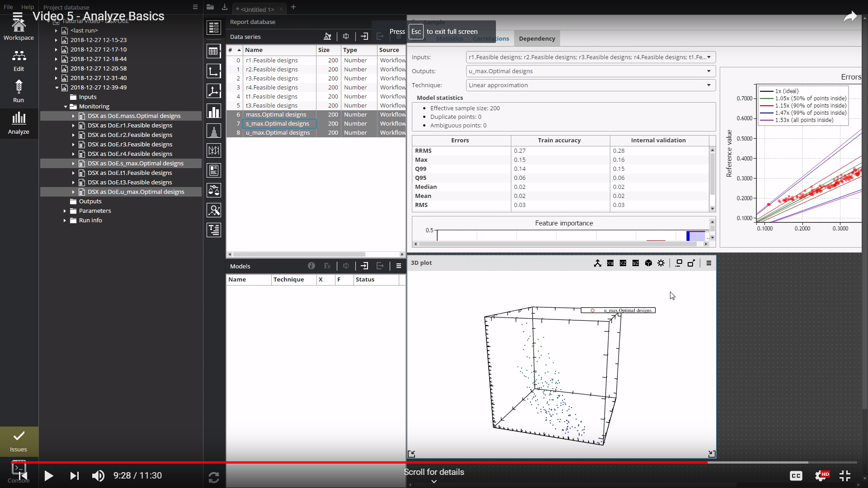The height and width of the screenshot is (488, 868).
Task: Maximize the 3D plot viewer
Action: pyautogui.click(x=691, y=263)
